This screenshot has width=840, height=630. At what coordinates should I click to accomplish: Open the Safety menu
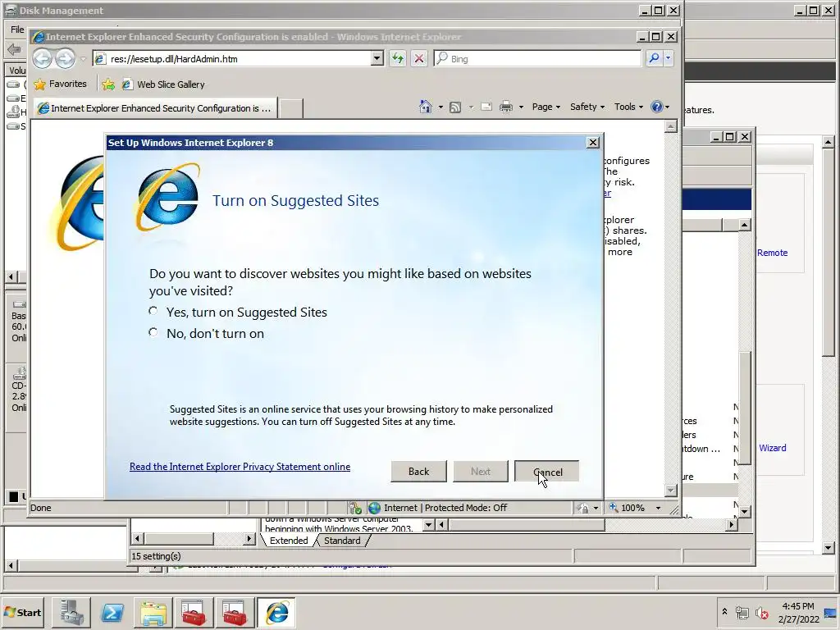click(x=587, y=107)
